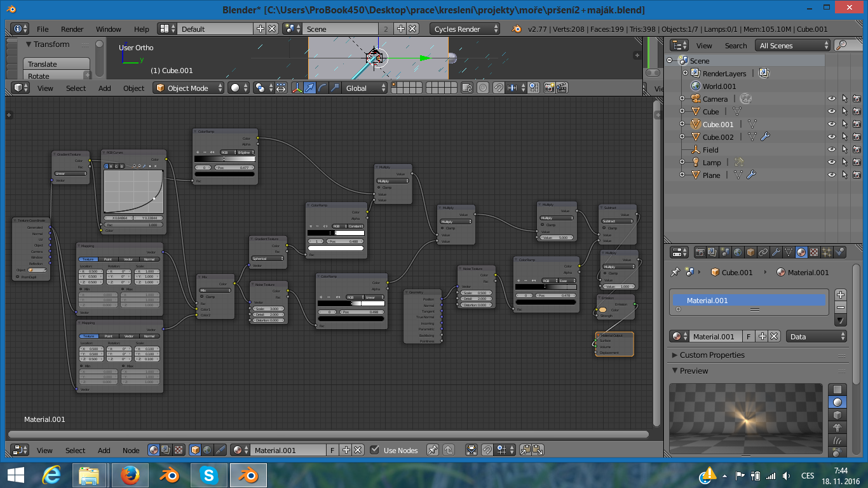Open the Object Data properties tab (triangle mesh)

[x=789, y=252]
